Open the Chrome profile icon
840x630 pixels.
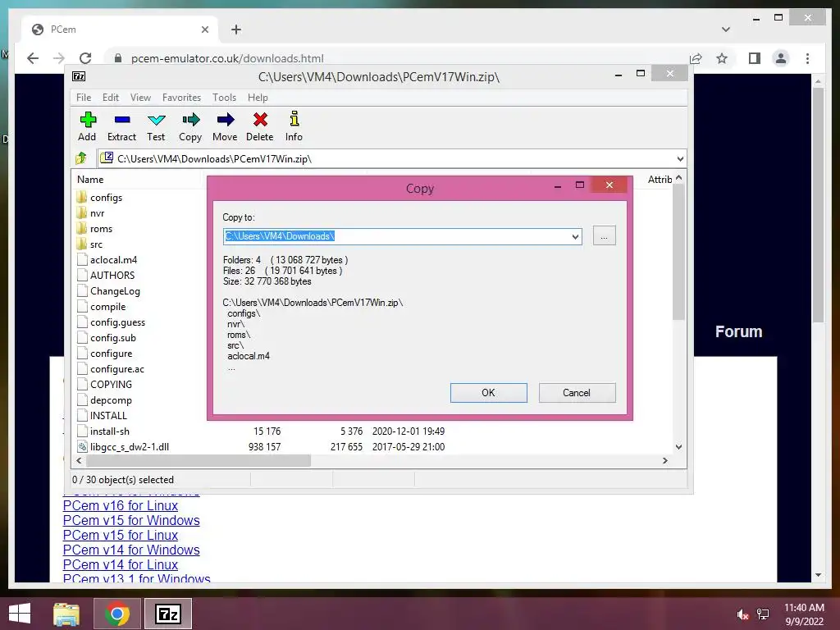click(781, 58)
